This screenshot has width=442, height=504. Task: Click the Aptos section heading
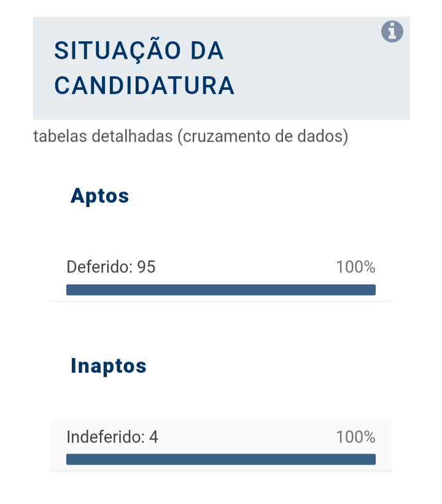tap(99, 196)
